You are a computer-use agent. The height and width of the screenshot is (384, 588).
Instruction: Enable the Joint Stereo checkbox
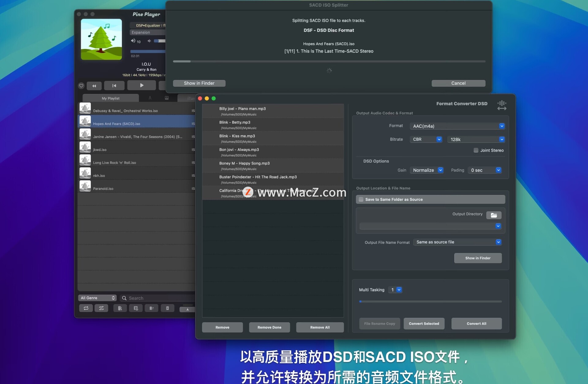pos(476,150)
